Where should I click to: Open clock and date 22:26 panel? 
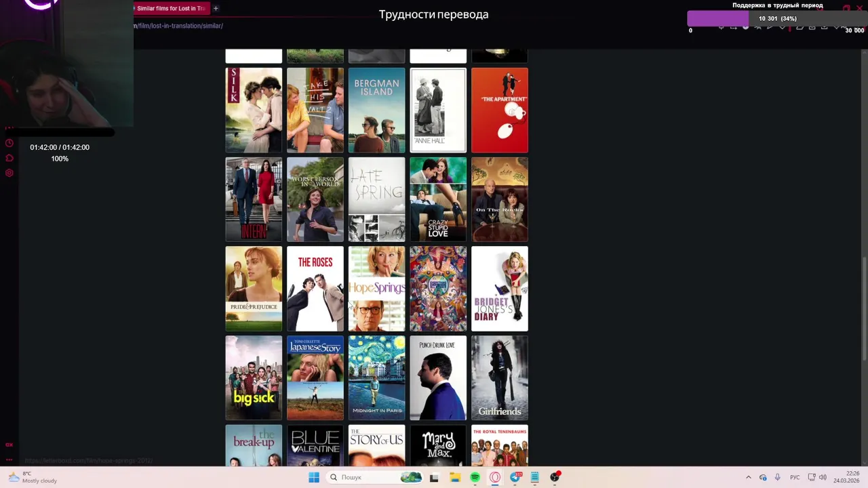pos(846,477)
